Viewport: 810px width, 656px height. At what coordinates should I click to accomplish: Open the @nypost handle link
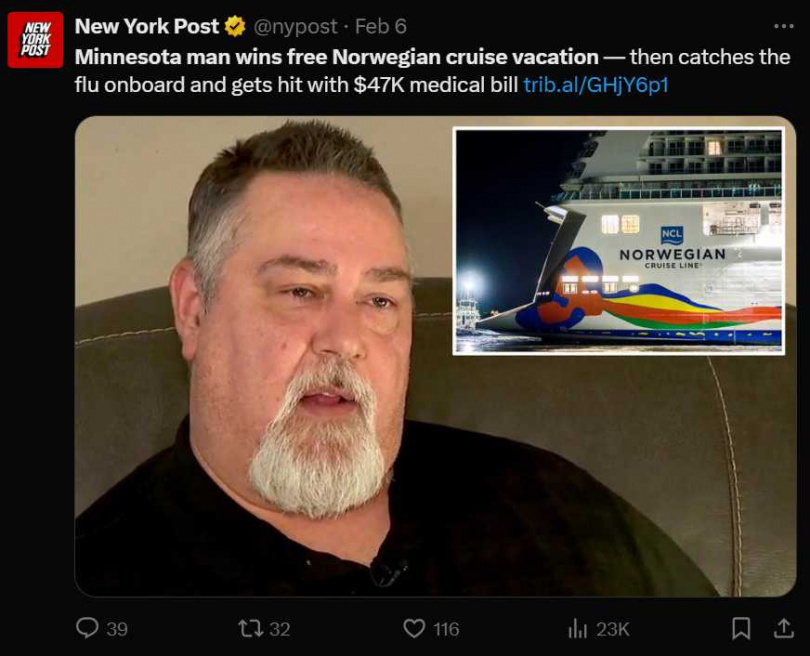[295, 27]
